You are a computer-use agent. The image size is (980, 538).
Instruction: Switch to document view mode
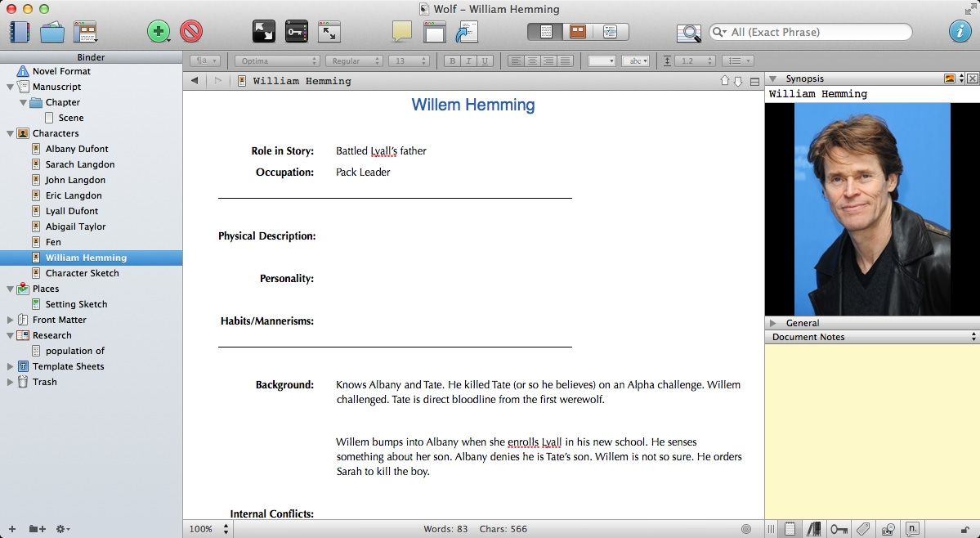tap(545, 31)
